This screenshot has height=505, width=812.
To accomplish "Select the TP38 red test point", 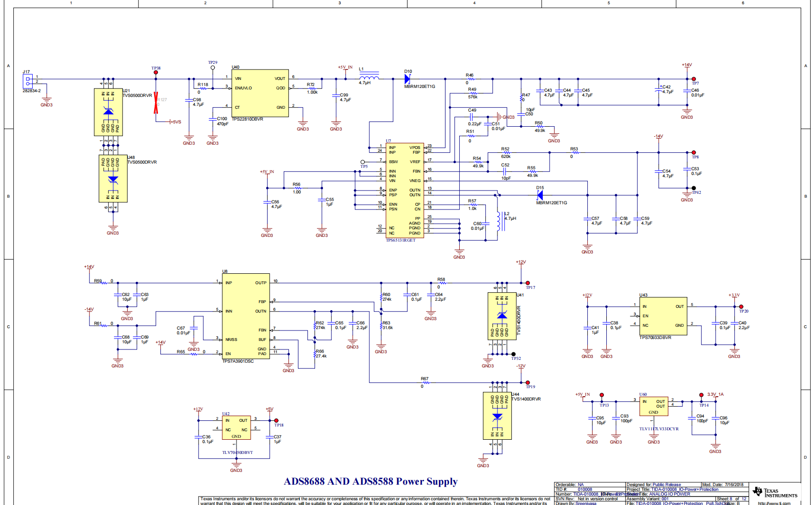I will coord(156,72).
